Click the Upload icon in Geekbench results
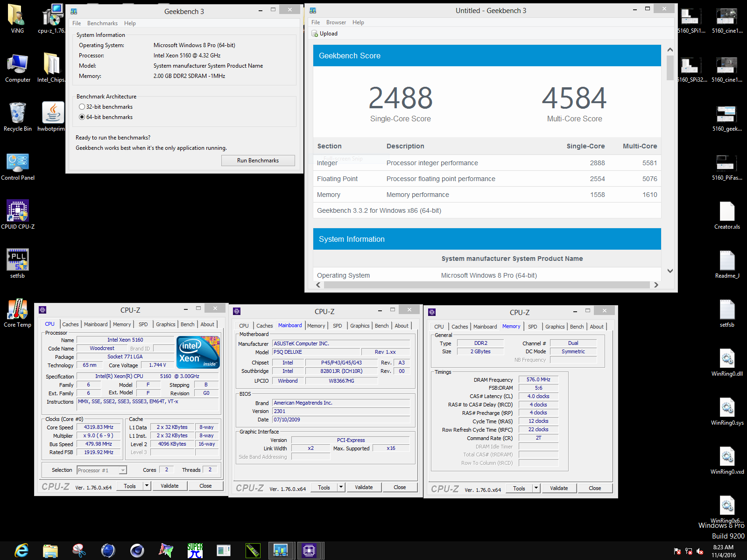 point(315,34)
